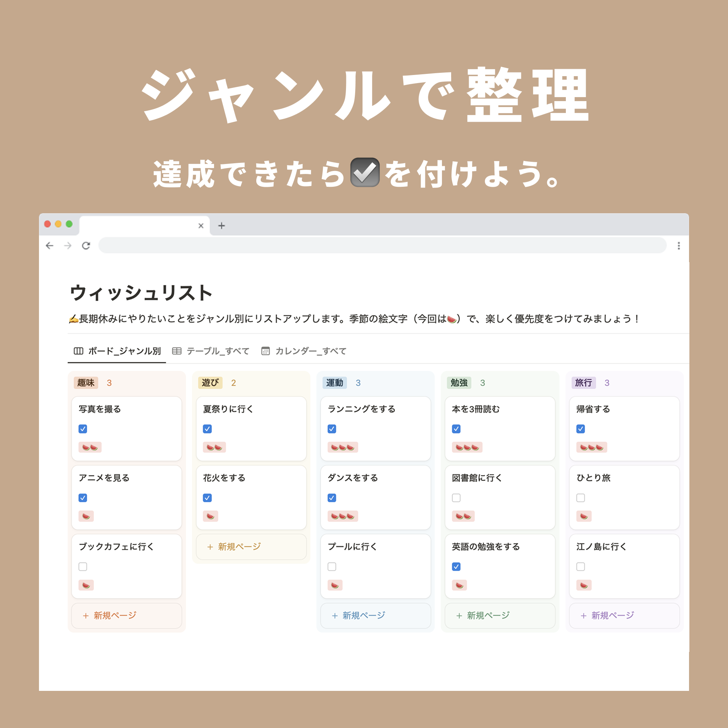728x728 pixels.
Task: Check the ブックカフェに行く checkbox
Action: coord(83,567)
